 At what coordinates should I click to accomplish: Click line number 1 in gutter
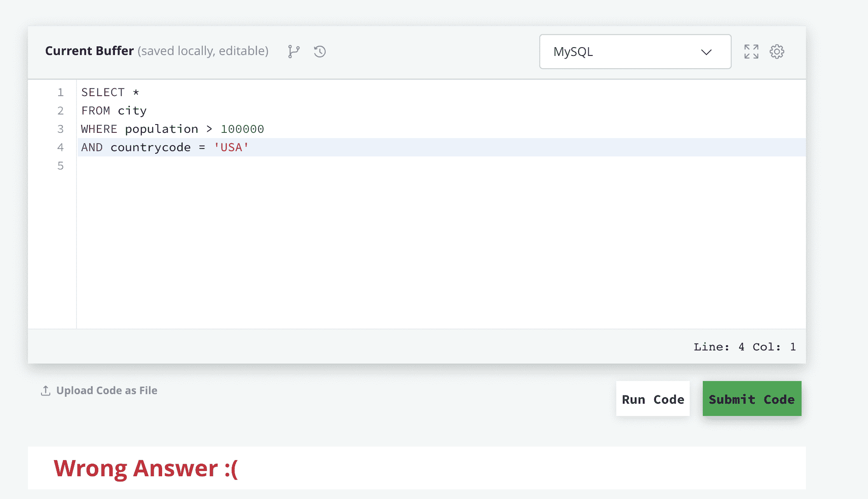tap(60, 93)
